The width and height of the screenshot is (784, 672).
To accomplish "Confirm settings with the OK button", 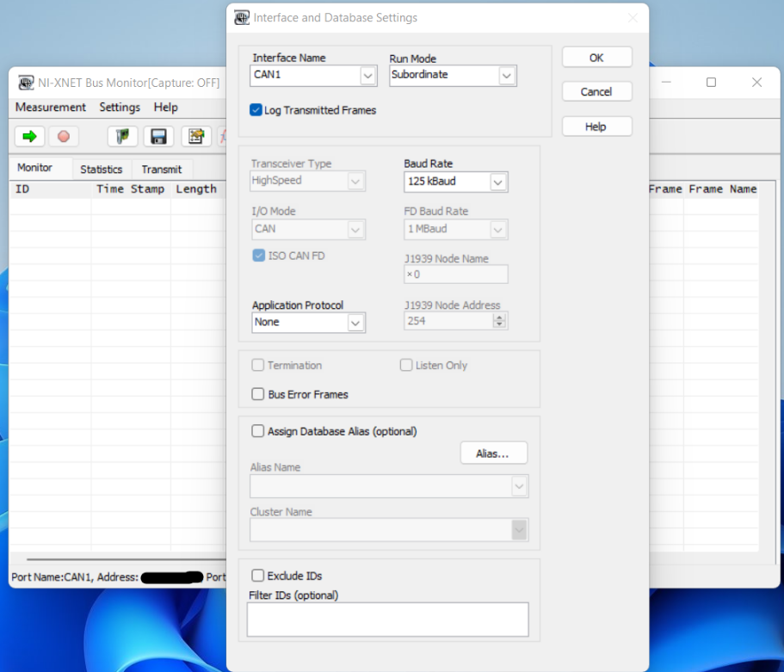I will click(597, 58).
